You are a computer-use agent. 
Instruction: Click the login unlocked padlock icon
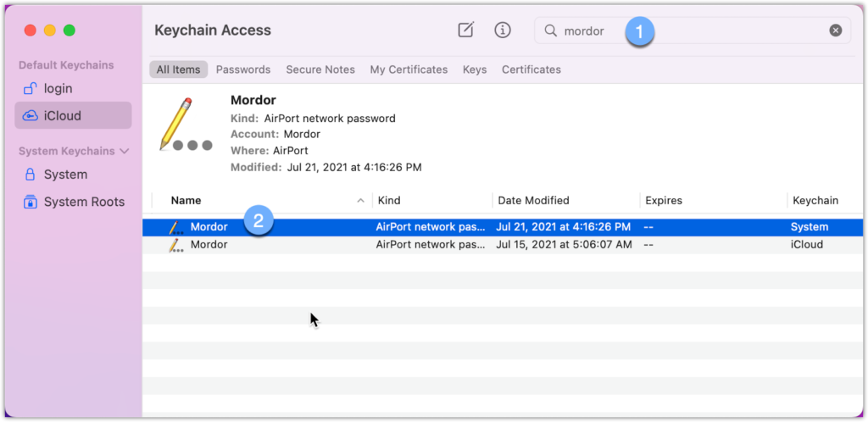click(x=30, y=88)
